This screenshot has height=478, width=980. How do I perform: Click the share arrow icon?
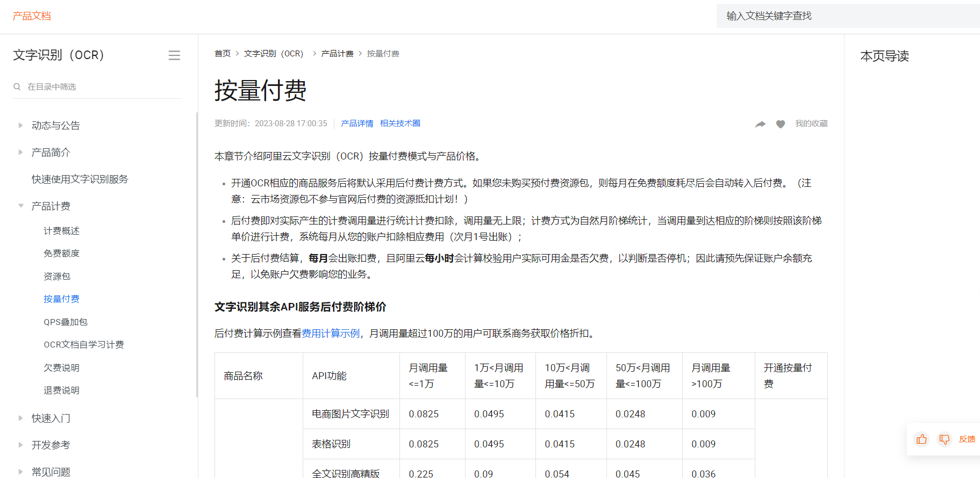pyautogui.click(x=760, y=124)
